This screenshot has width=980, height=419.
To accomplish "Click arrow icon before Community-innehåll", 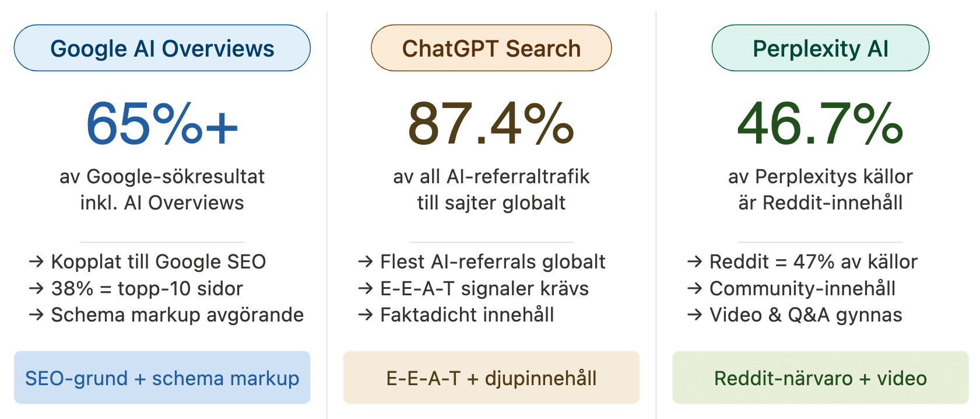I will 695,288.
